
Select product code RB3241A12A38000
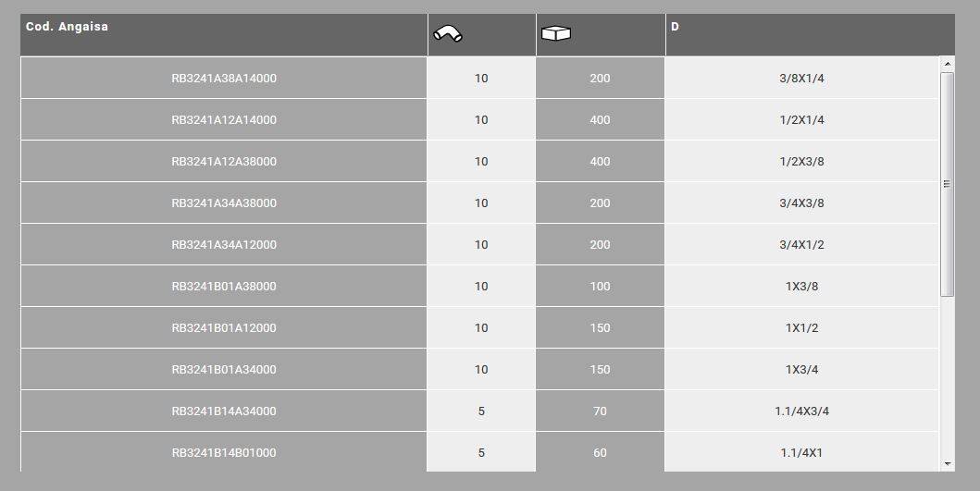click(x=224, y=162)
